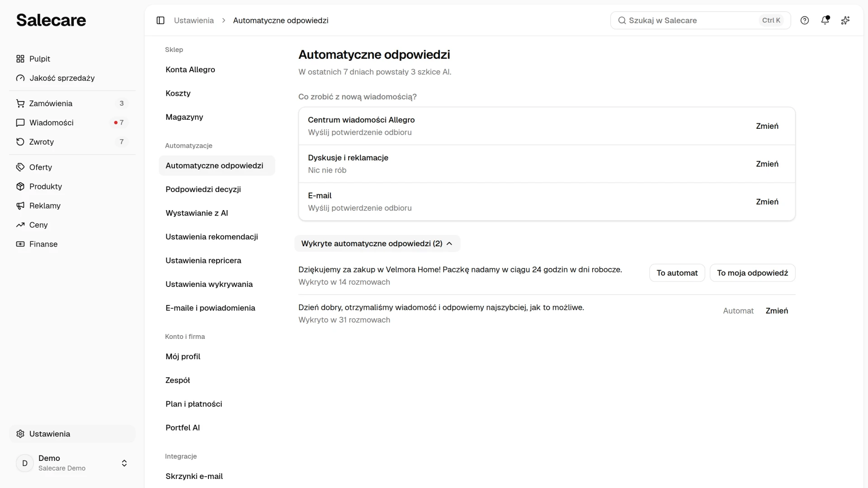This screenshot has height=488, width=868.
Task: Click the Jakość sprzedaży gauge icon
Action: [20, 78]
